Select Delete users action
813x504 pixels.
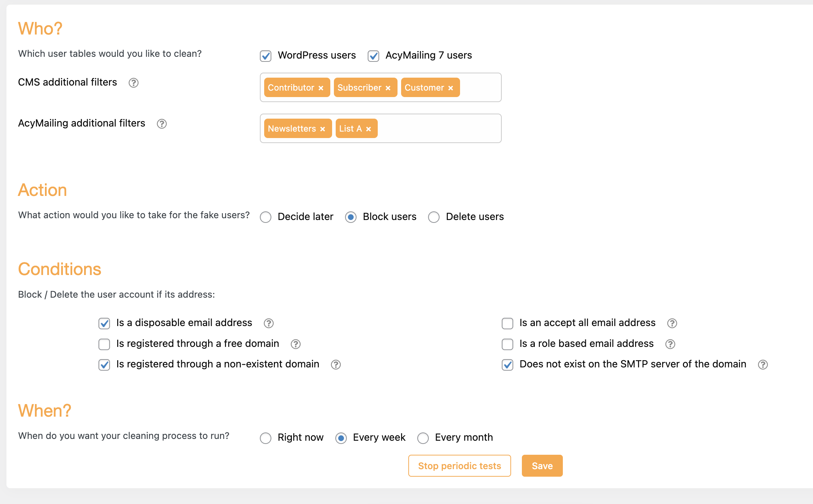tap(434, 217)
